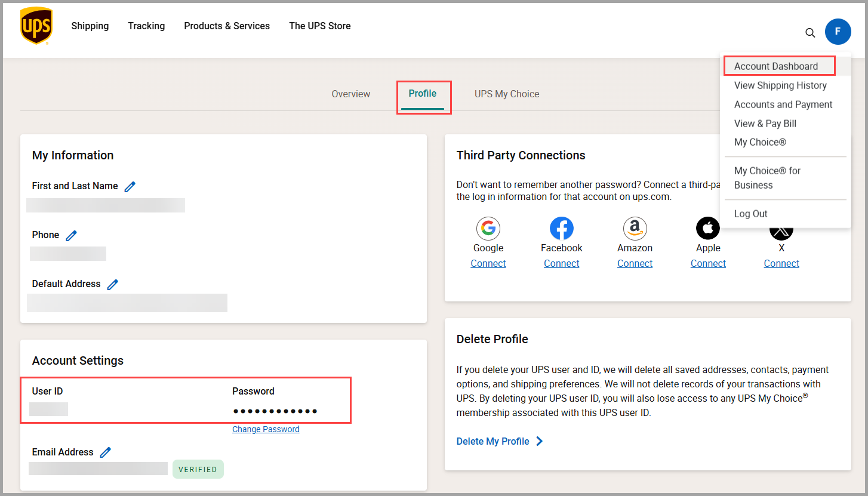Image resolution: width=868 pixels, height=496 pixels.
Task: Open the Shipping menu
Action: pyautogui.click(x=90, y=26)
